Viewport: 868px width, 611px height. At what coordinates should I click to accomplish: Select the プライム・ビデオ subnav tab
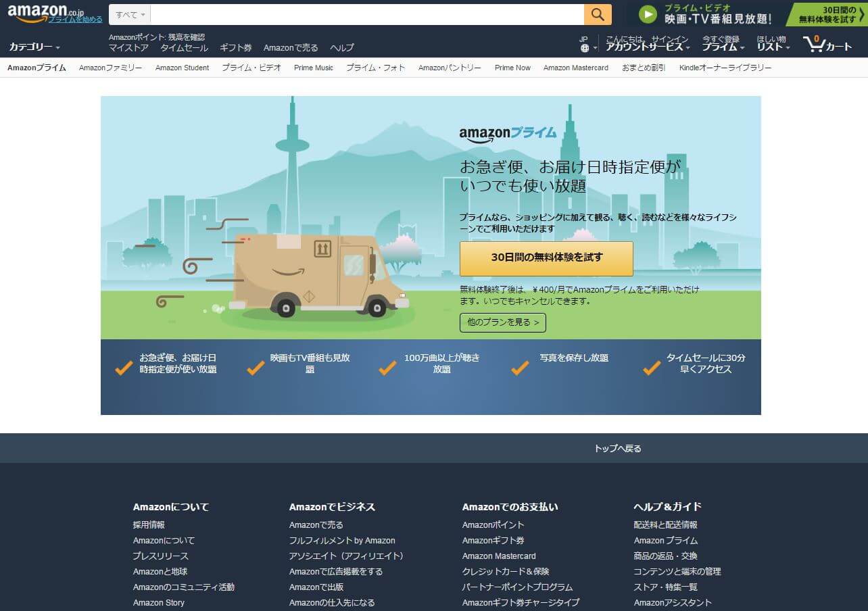251,68
